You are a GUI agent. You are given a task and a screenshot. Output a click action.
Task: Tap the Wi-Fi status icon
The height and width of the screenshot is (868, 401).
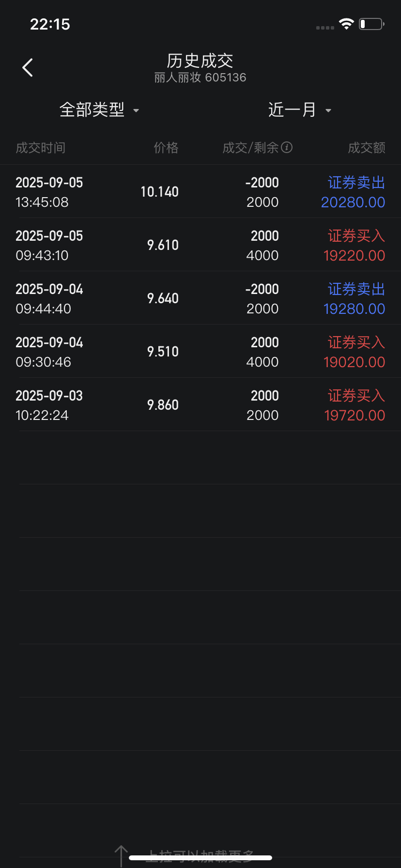[x=346, y=24]
